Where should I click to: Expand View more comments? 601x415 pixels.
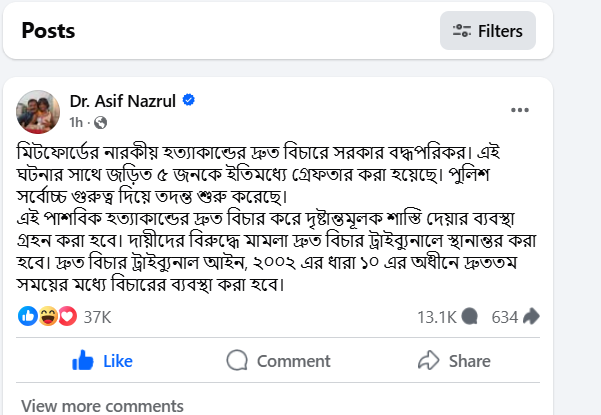[102, 405]
